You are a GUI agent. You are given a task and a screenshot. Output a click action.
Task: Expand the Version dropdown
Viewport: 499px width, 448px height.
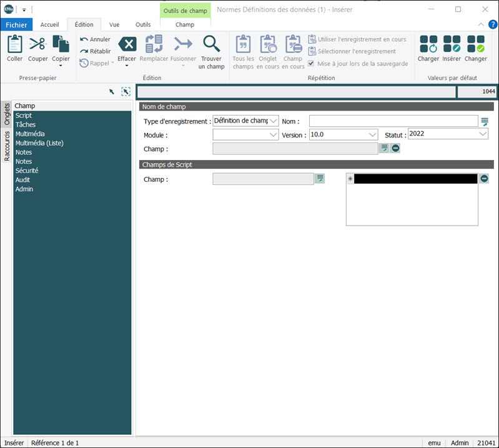point(372,135)
